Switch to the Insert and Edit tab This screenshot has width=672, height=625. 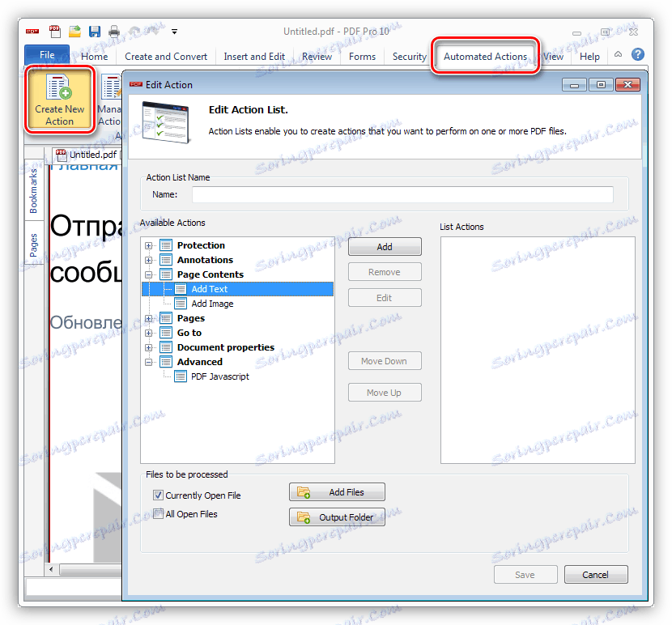(254, 56)
